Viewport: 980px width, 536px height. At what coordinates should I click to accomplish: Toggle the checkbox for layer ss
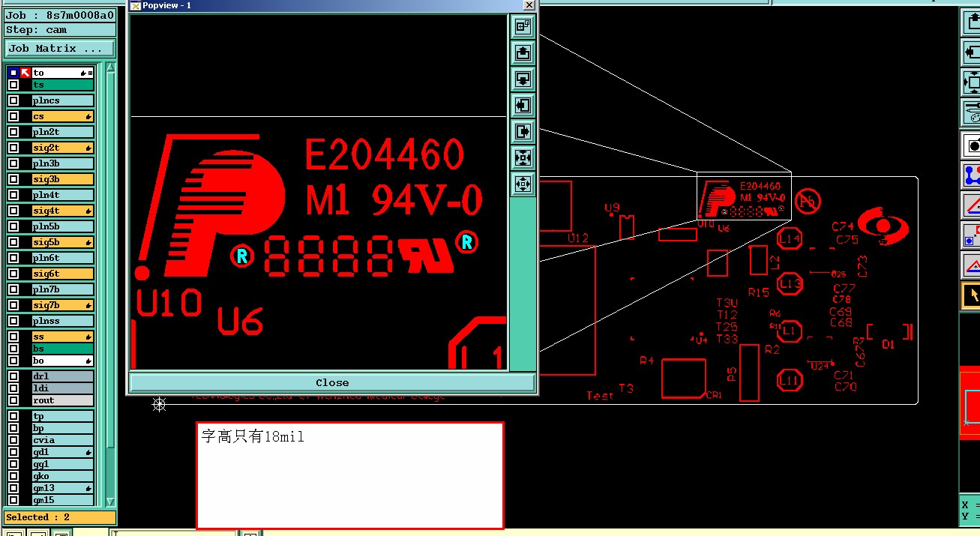coord(13,337)
